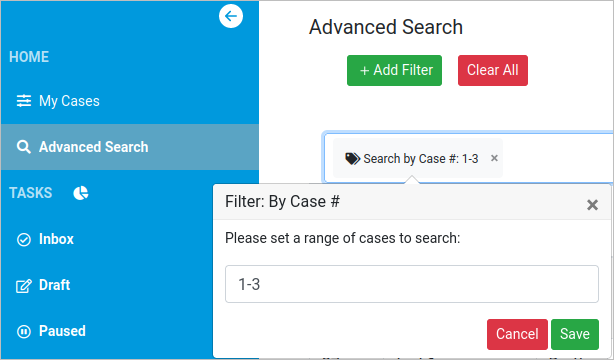
Task: Select Advanced Search menu item
Action: click(x=130, y=147)
